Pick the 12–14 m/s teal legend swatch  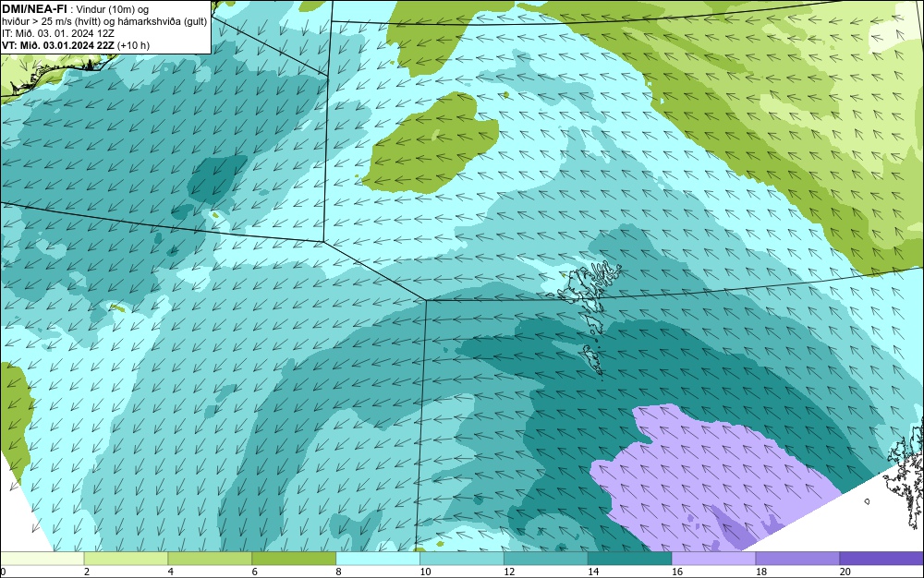click(x=546, y=558)
